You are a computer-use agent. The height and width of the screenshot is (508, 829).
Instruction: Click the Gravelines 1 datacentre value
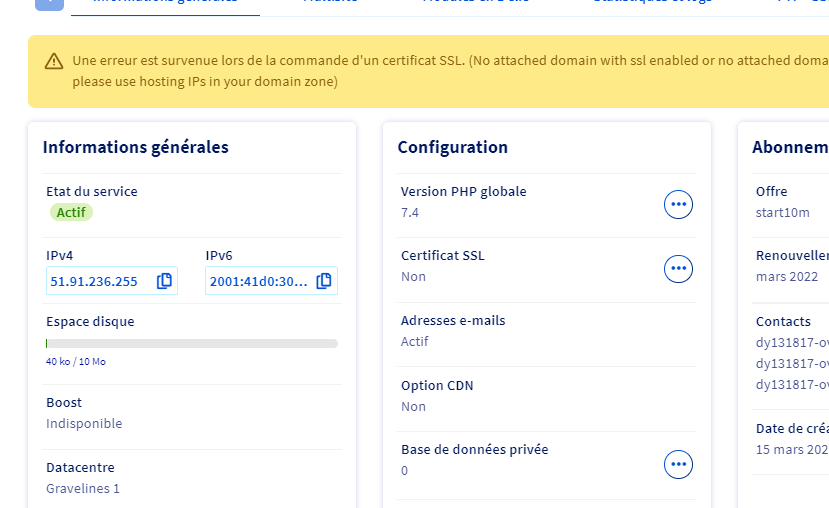pos(83,488)
